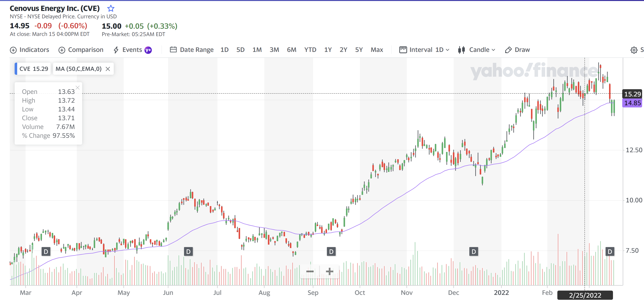
Task: Click the % Change 97.55% value
Action: tap(63, 135)
